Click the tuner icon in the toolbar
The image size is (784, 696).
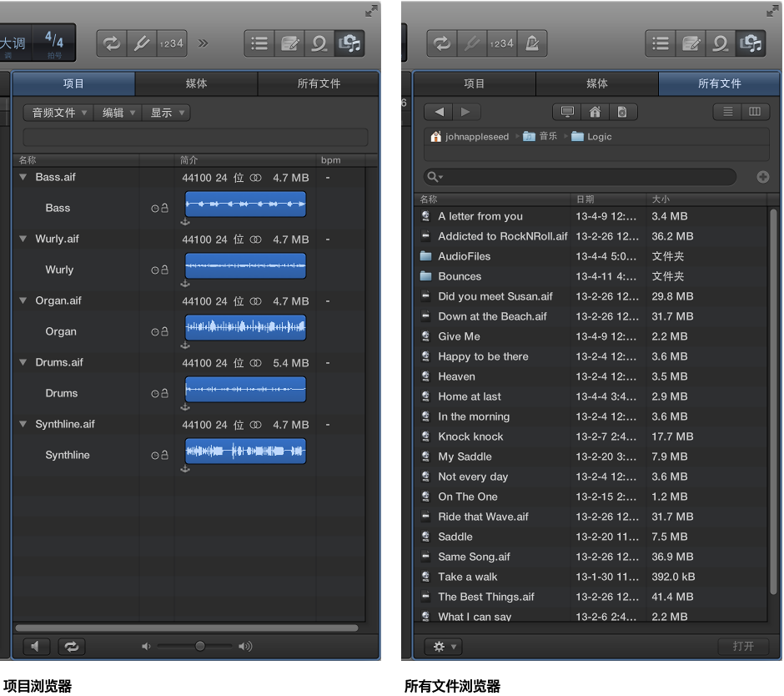coord(142,43)
